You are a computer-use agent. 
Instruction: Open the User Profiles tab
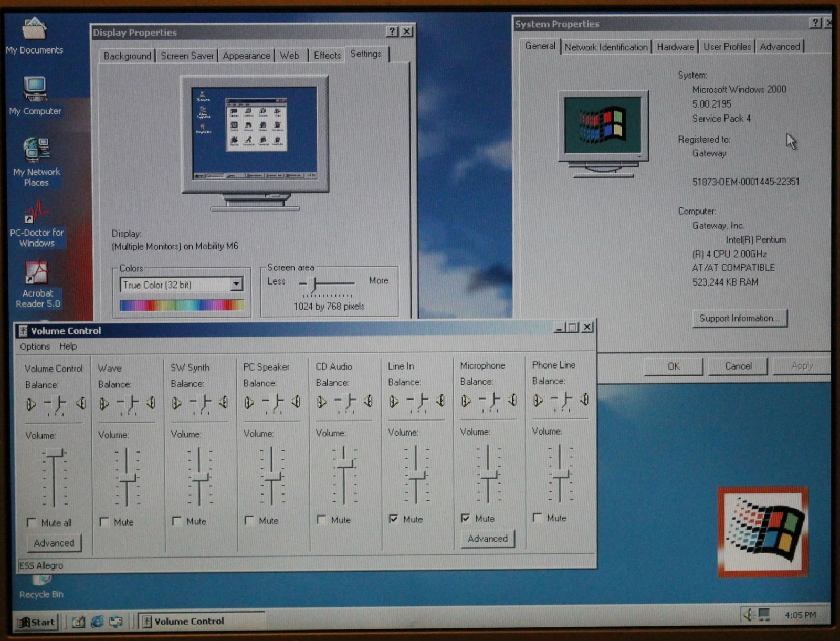click(x=727, y=47)
